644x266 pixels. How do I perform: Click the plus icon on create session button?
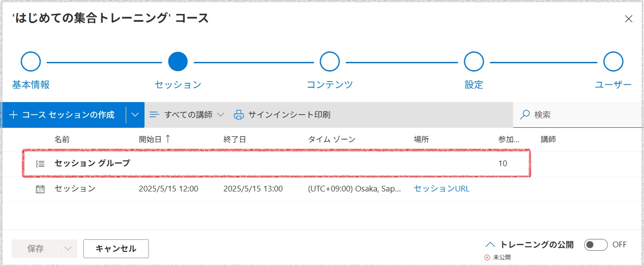(x=14, y=115)
